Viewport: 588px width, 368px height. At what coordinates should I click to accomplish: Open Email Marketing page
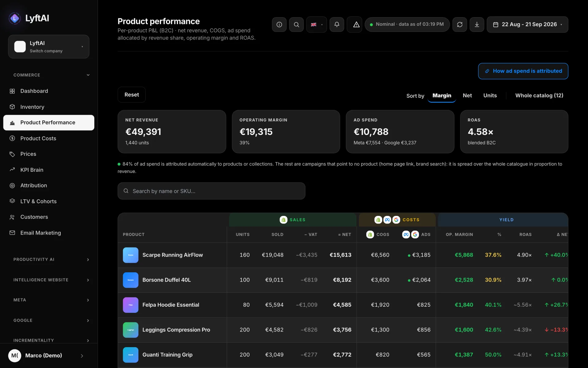[x=49, y=233]
